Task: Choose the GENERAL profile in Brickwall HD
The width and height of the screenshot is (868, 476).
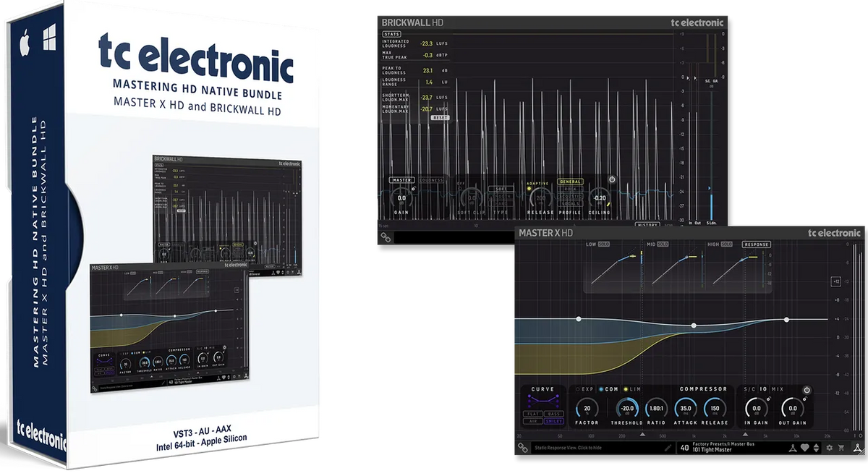Action: pos(570,182)
